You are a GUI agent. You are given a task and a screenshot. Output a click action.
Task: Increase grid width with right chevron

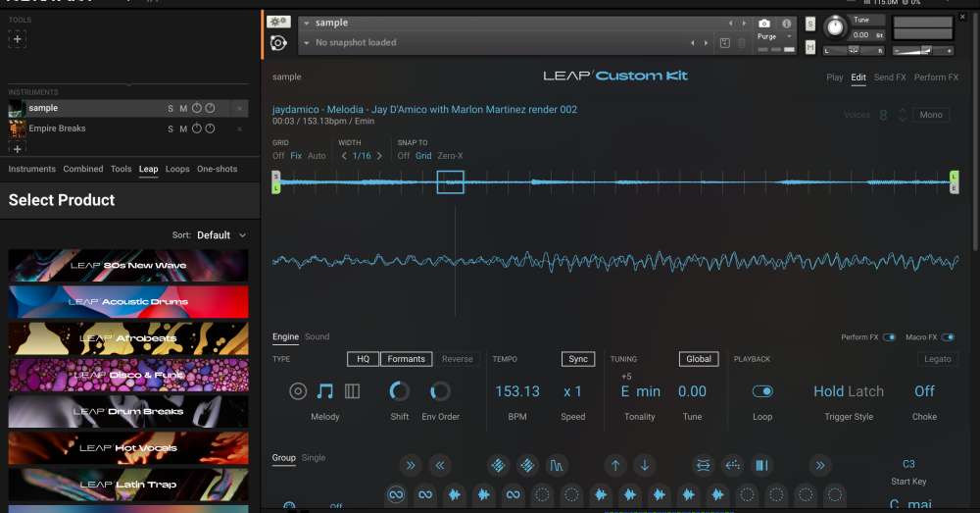[x=379, y=156]
